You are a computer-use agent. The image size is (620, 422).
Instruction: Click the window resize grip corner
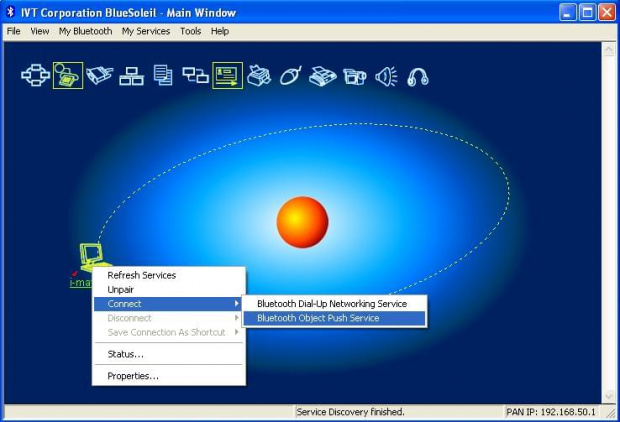611,413
